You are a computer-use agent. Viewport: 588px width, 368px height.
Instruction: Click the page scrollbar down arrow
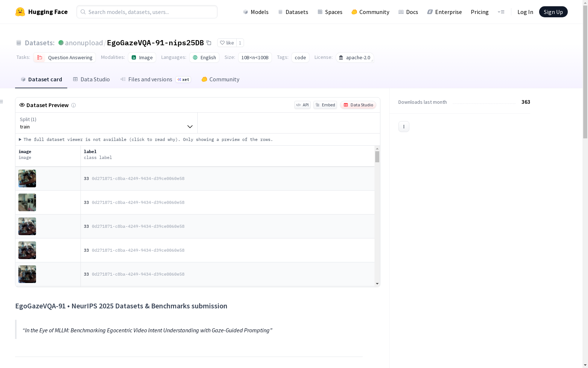click(x=585, y=365)
